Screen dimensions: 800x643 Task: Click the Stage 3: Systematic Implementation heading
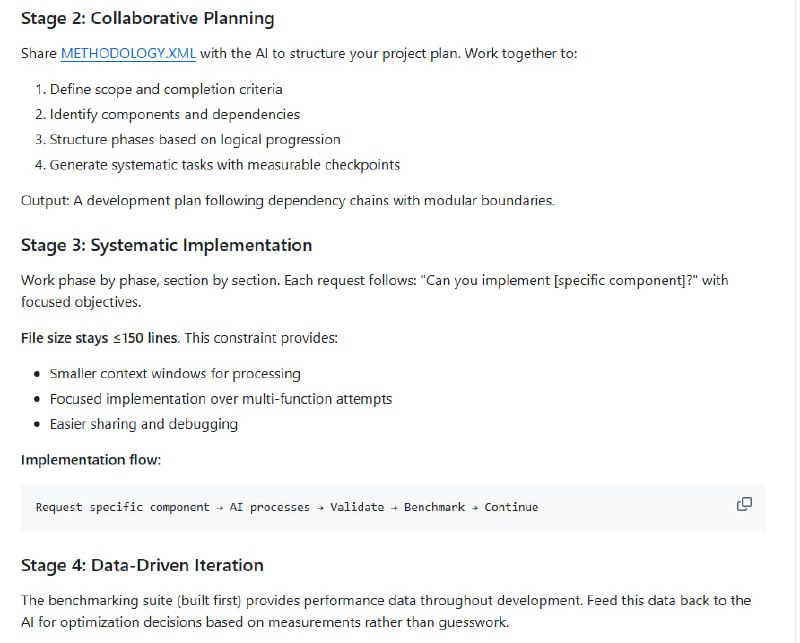pos(166,245)
